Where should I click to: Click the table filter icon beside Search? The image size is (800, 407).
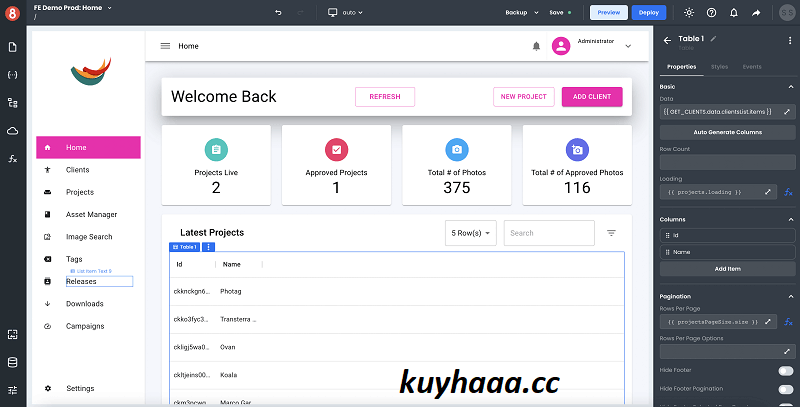tap(611, 233)
